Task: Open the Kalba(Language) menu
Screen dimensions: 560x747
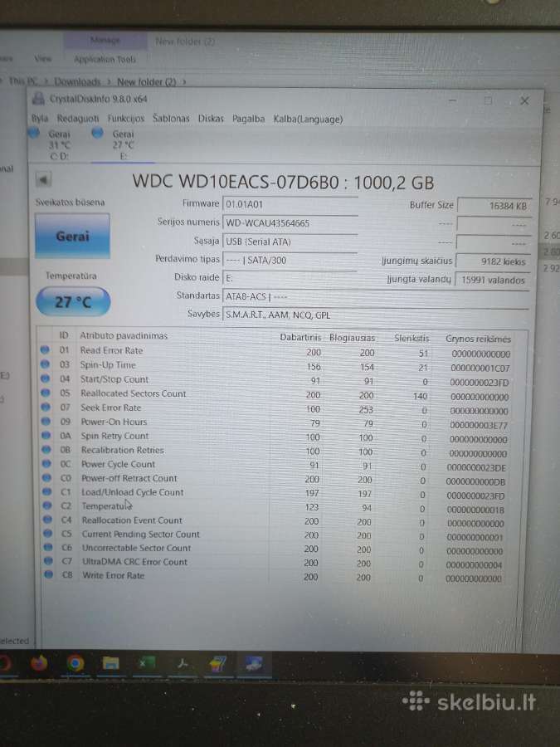Action: tap(308, 119)
